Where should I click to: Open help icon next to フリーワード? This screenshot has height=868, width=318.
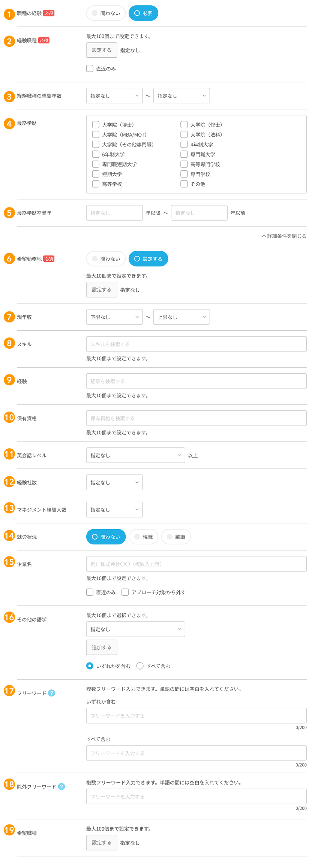click(x=52, y=693)
